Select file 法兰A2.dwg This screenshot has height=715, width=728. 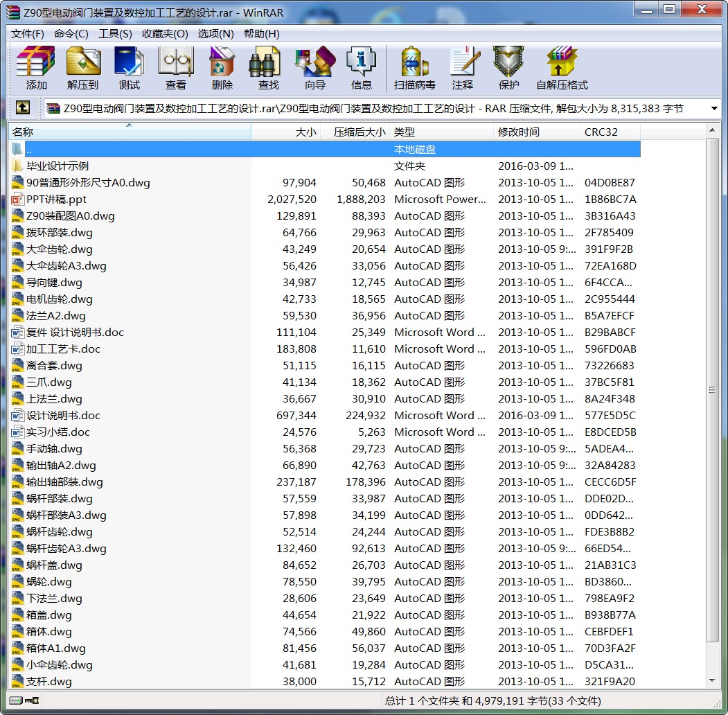(x=55, y=316)
